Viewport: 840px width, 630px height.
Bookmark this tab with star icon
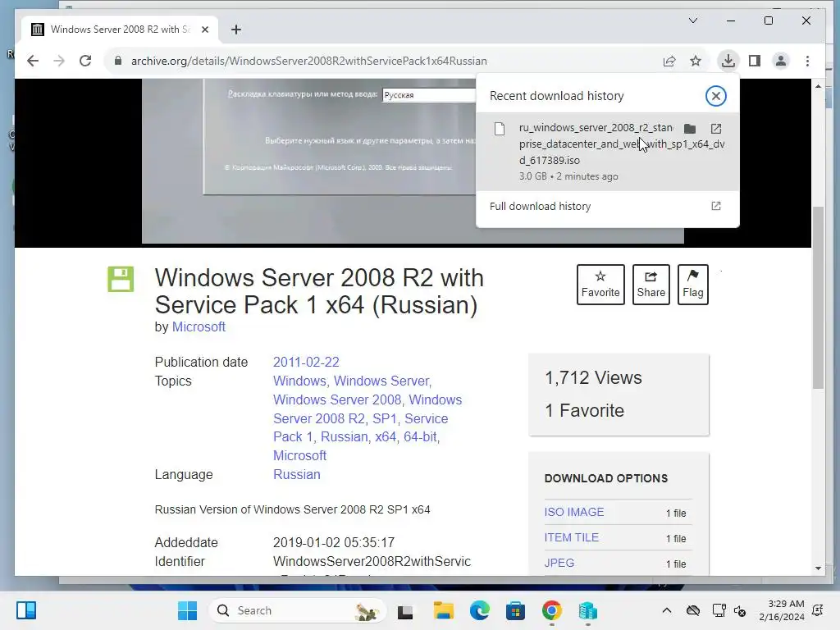[696, 61]
